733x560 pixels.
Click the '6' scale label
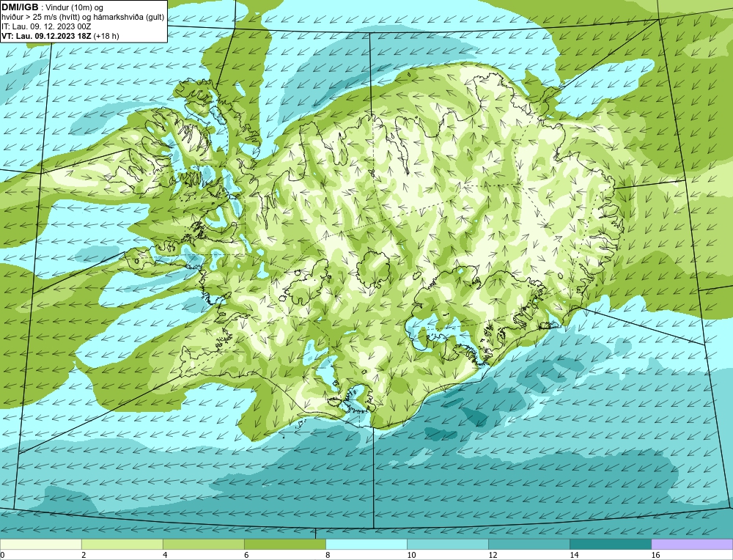pos(247,555)
